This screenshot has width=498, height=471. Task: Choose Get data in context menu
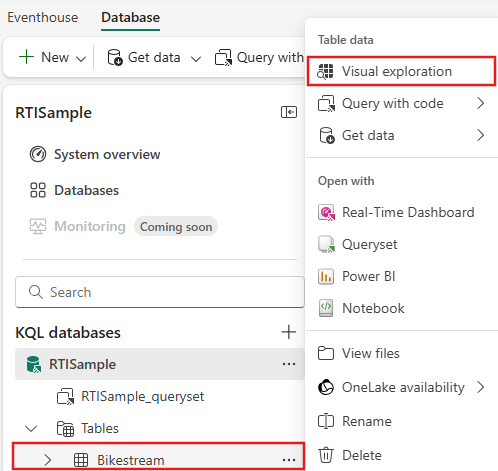(x=368, y=135)
